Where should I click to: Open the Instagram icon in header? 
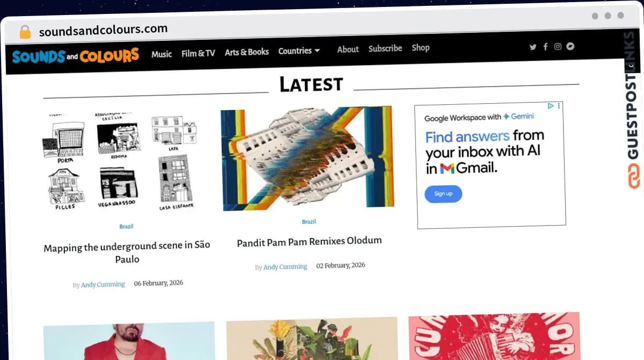[x=558, y=47]
